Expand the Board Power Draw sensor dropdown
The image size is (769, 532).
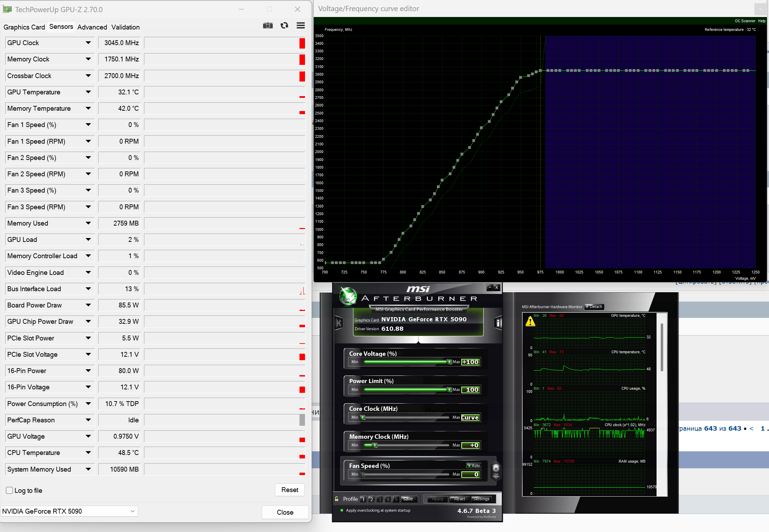(x=88, y=305)
